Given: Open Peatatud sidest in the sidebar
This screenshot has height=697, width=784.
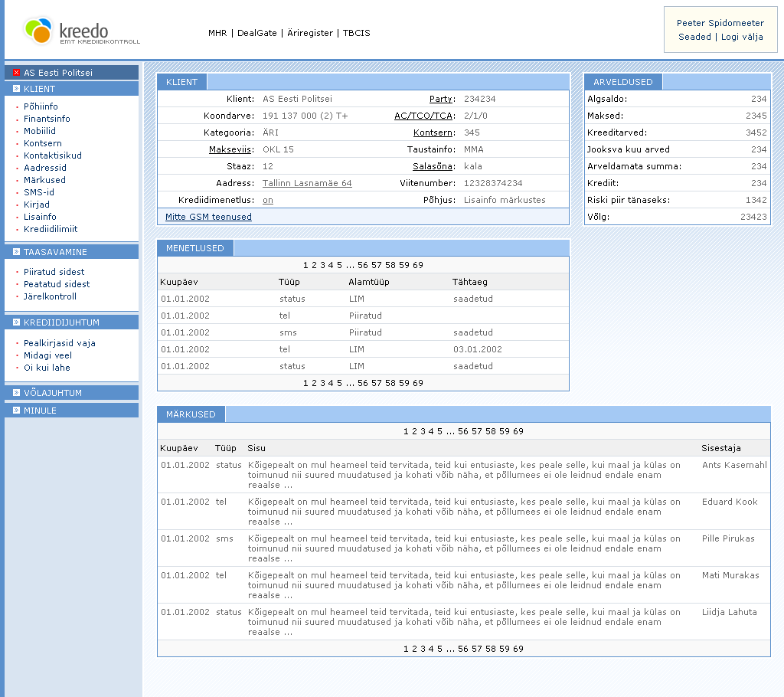Looking at the screenshot, I should tap(57, 283).
